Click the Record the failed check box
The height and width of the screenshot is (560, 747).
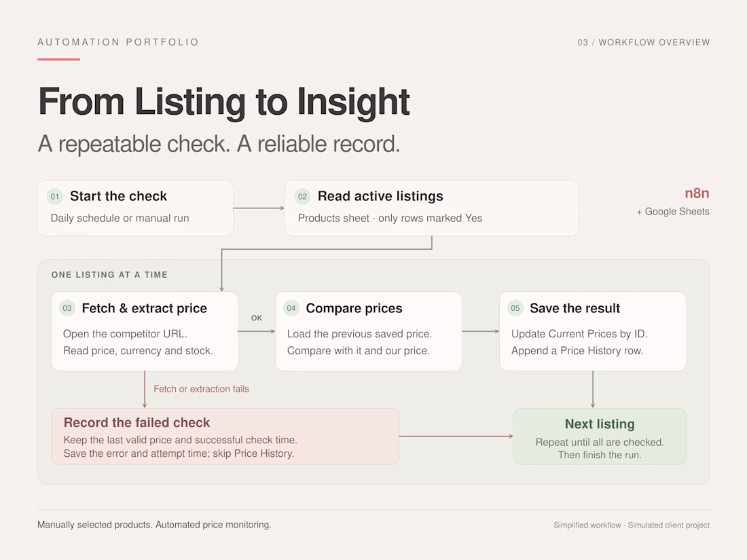point(225,436)
